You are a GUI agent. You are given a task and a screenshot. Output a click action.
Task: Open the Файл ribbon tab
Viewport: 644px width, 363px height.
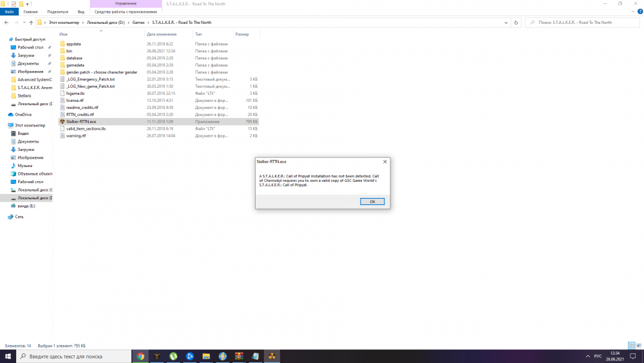(x=9, y=12)
